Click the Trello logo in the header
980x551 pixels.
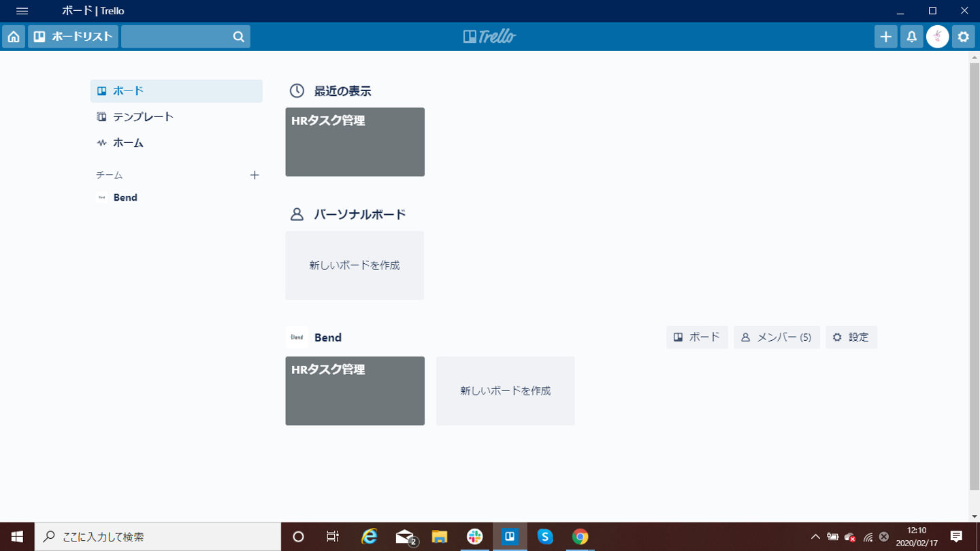pos(489,36)
